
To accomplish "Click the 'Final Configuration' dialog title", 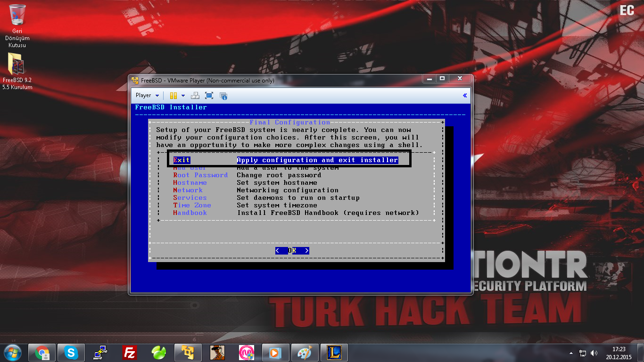I will [290, 122].
